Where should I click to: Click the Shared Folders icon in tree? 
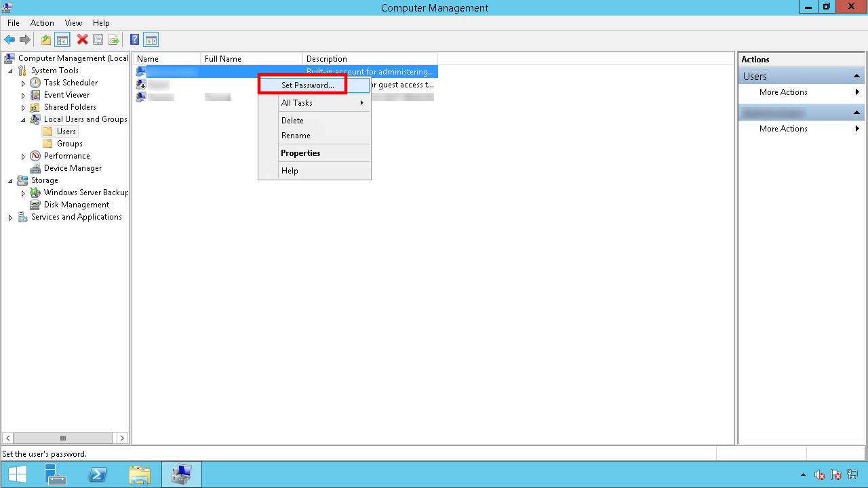[x=35, y=107]
